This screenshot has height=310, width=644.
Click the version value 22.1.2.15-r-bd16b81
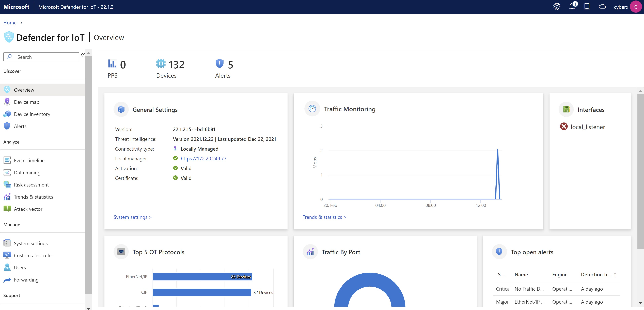tap(194, 129)
